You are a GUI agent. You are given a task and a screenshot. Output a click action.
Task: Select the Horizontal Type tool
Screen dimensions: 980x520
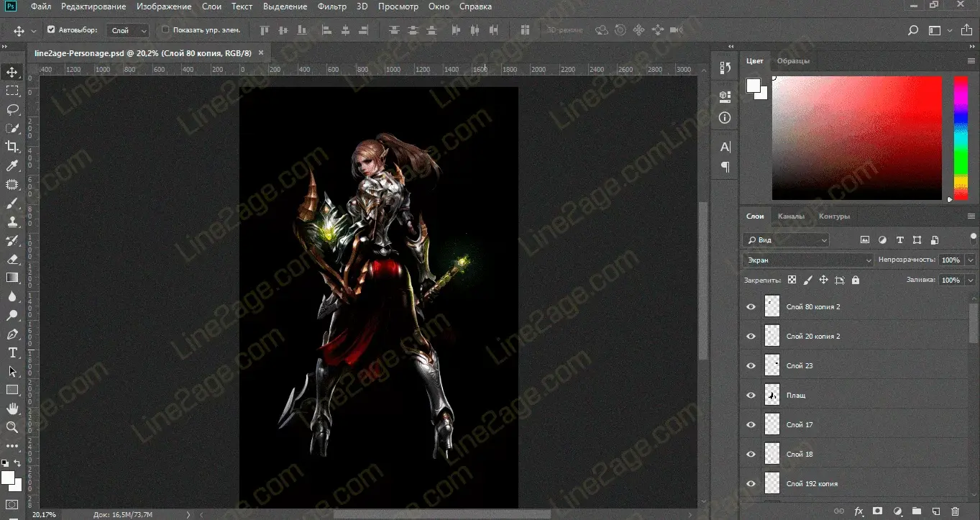pos(12,353)
